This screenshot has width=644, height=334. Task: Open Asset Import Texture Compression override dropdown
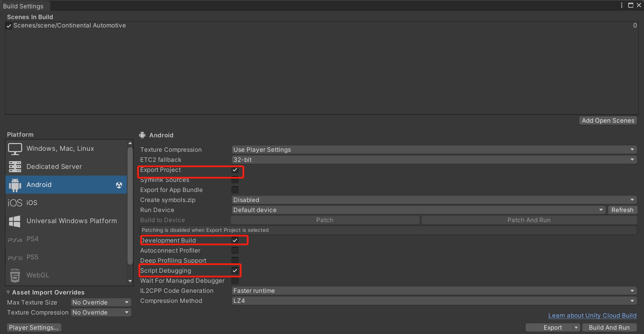pos(101,313)
